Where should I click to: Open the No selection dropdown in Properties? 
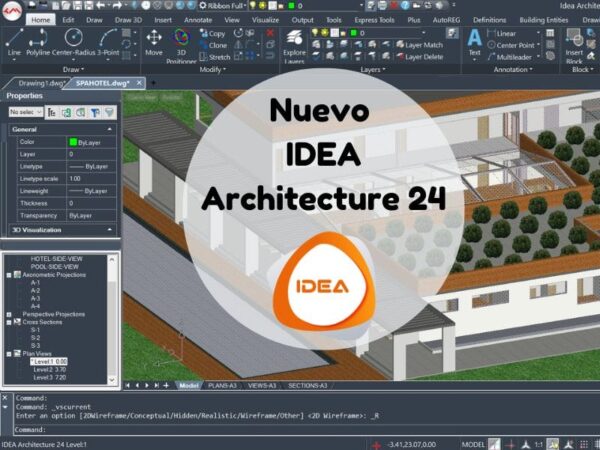26,112
